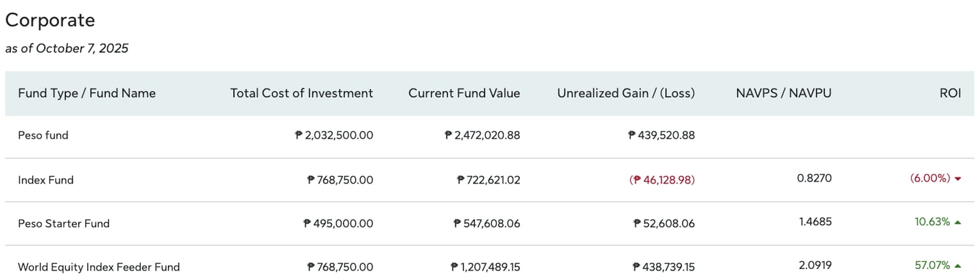The height and width of the screenshot is (280, 980).
Task: Click the 'as of October 7, 2025' date text
Action: (x=67, y=48)
